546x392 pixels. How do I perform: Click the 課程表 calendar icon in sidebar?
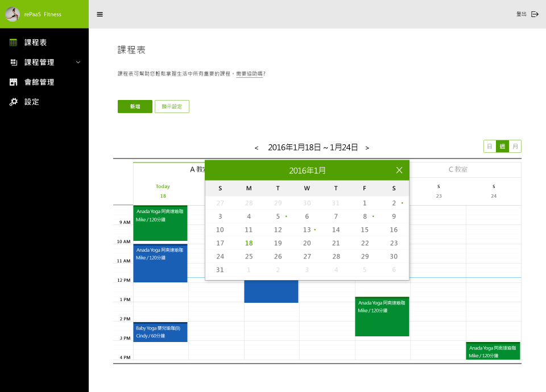coord(14,43)
